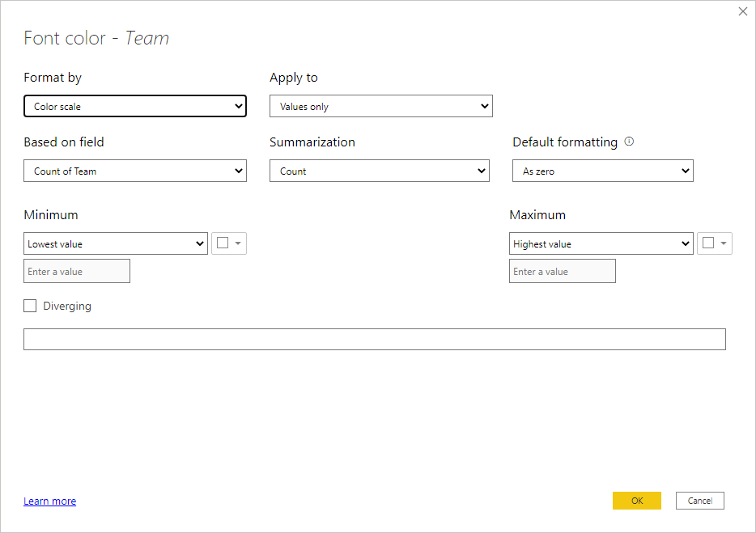Close the Font color dialog

743,11
